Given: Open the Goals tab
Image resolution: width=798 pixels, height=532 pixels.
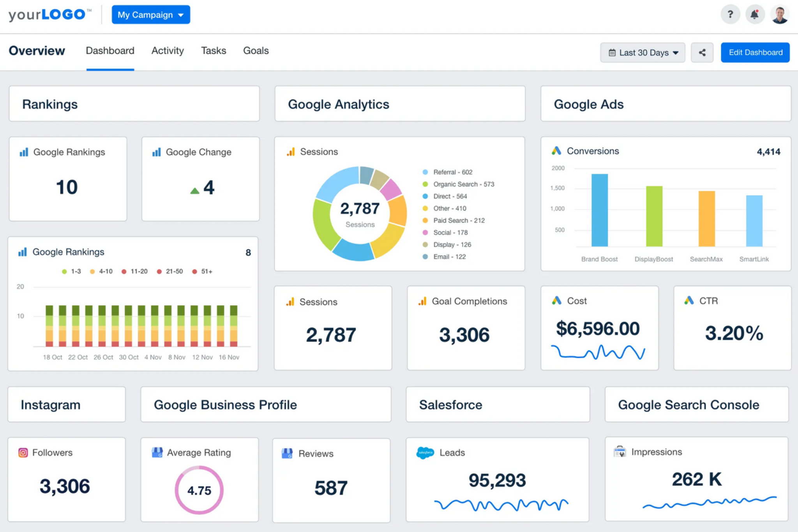Looking at the screenshot, I should click(256, 51).
